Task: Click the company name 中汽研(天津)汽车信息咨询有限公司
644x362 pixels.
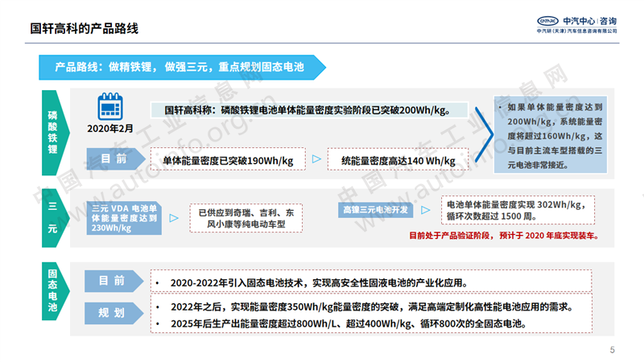Action: click(577, 31)
